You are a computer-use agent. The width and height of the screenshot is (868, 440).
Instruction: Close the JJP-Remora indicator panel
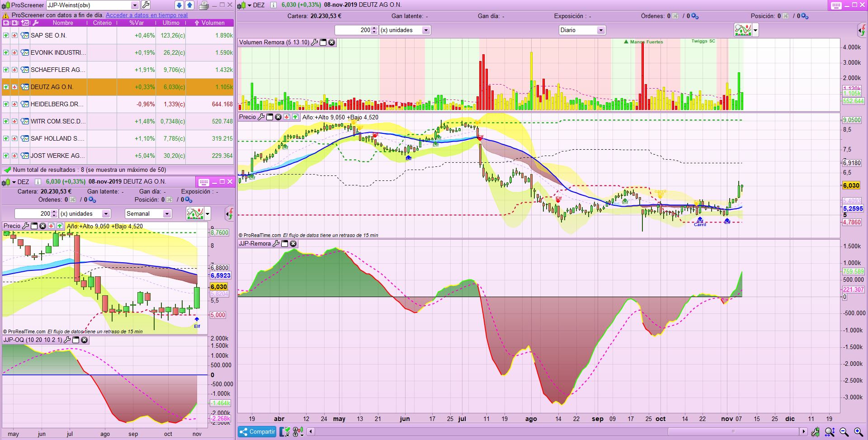click(293, 243)
